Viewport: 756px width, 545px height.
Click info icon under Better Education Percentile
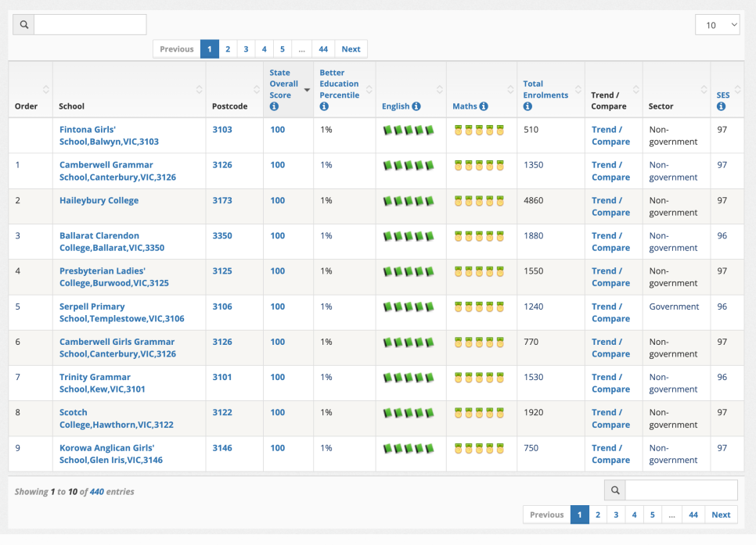click(x=324, y=106)
